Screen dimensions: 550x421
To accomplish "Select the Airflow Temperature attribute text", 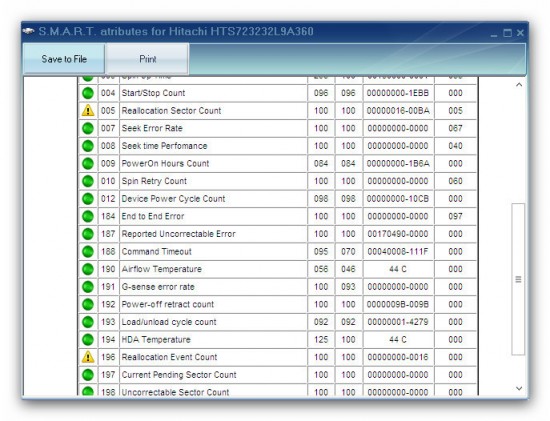I will pyautogui.click(x=162, y=269).
